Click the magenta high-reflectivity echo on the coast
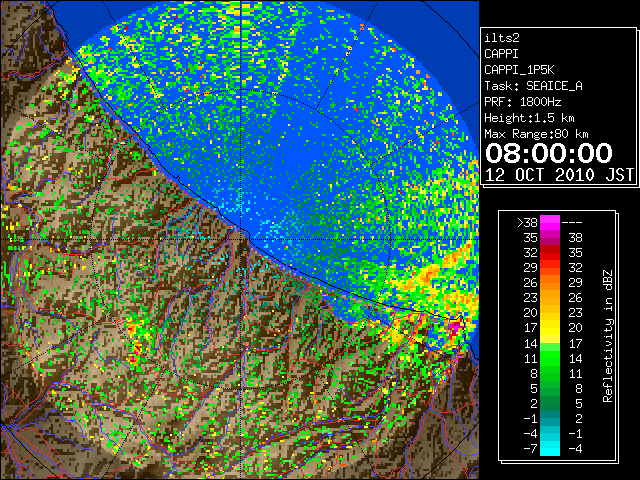Screen dimensions: 640x480 click(x=455, y=327)
